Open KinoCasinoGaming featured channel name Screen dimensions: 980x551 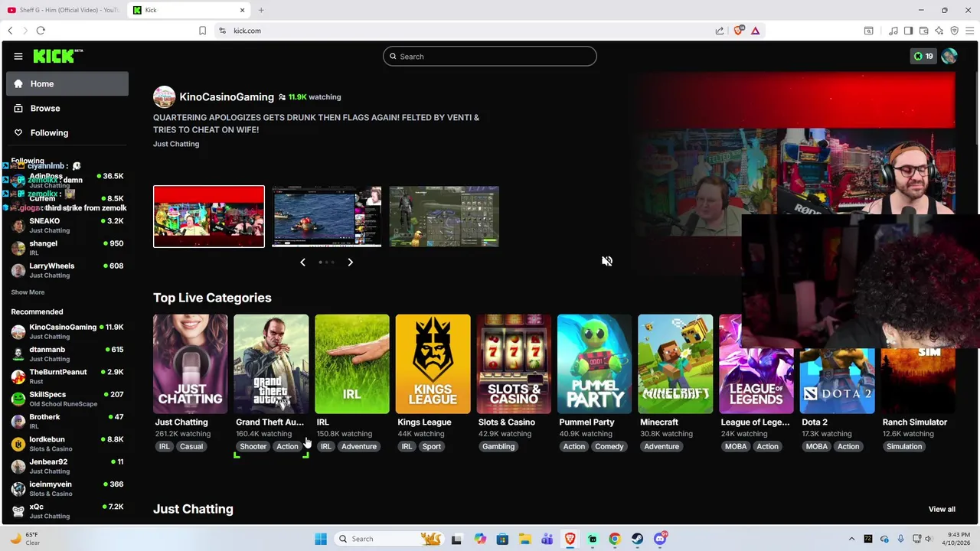click(227, 97)
